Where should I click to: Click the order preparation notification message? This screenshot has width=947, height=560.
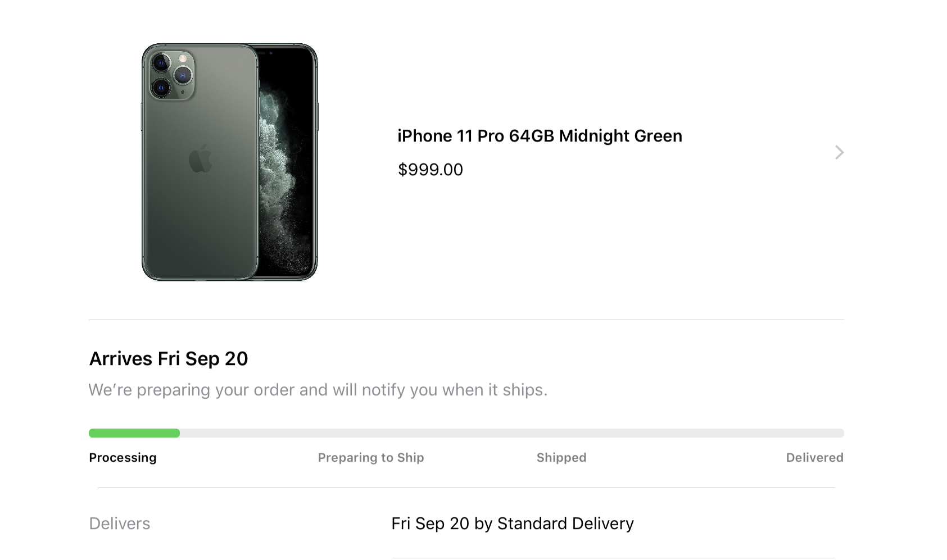point(318,390)
